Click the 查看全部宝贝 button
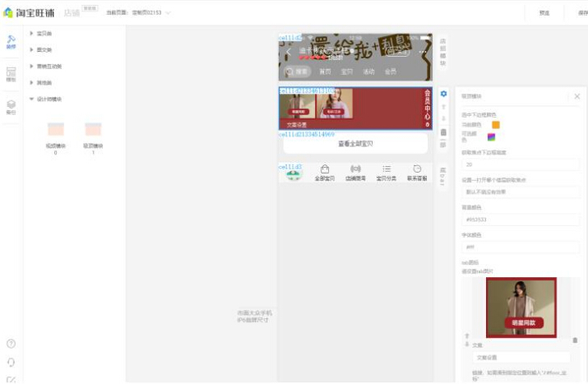 tap(355, 144)
